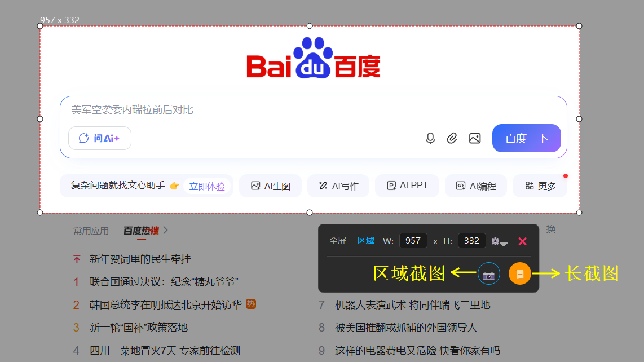Click the microphone voice search icon
The height and width of the screenshot is (362, 644).
click(430, 138)
